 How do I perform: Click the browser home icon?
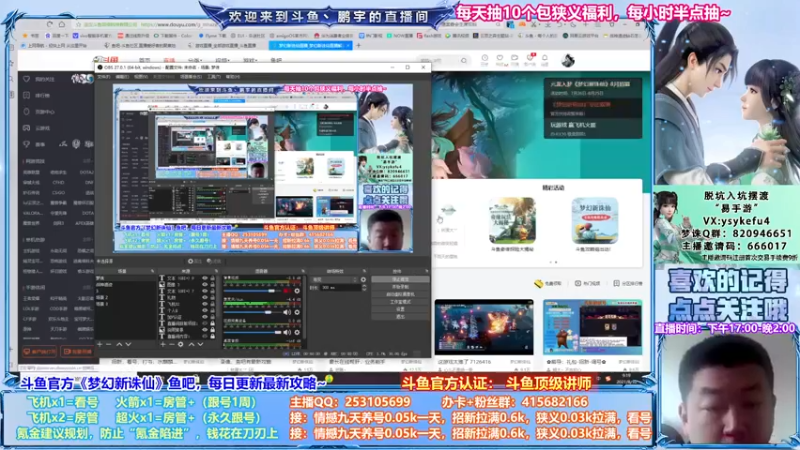61,24
